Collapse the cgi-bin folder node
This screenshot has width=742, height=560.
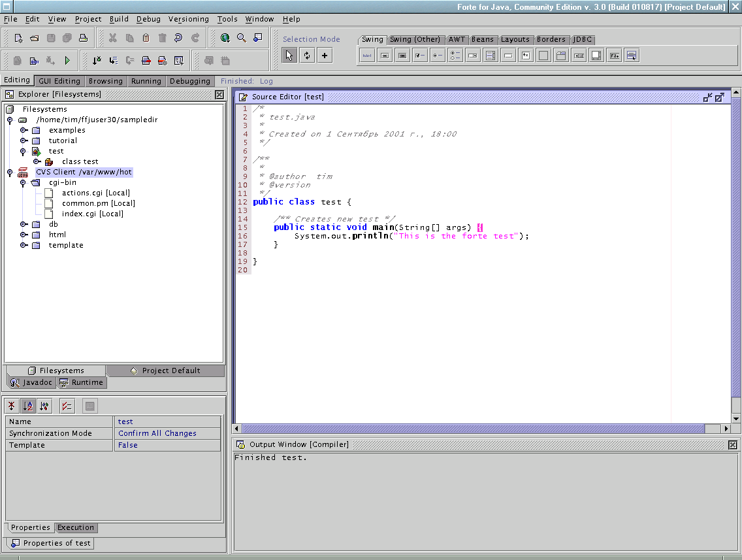point(23,183)
